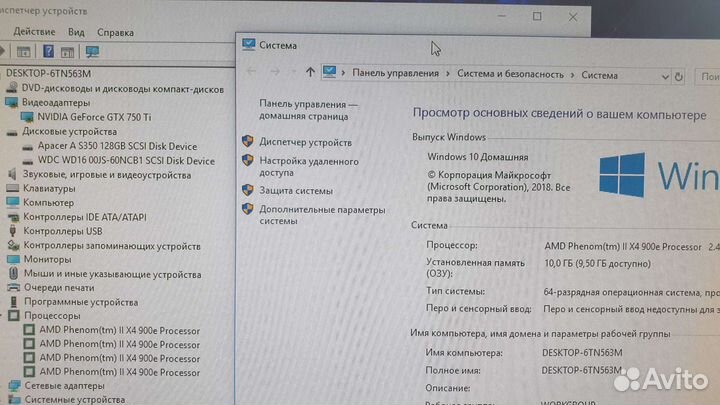Click the Видеоадаптеры category icon

[12, 102]
